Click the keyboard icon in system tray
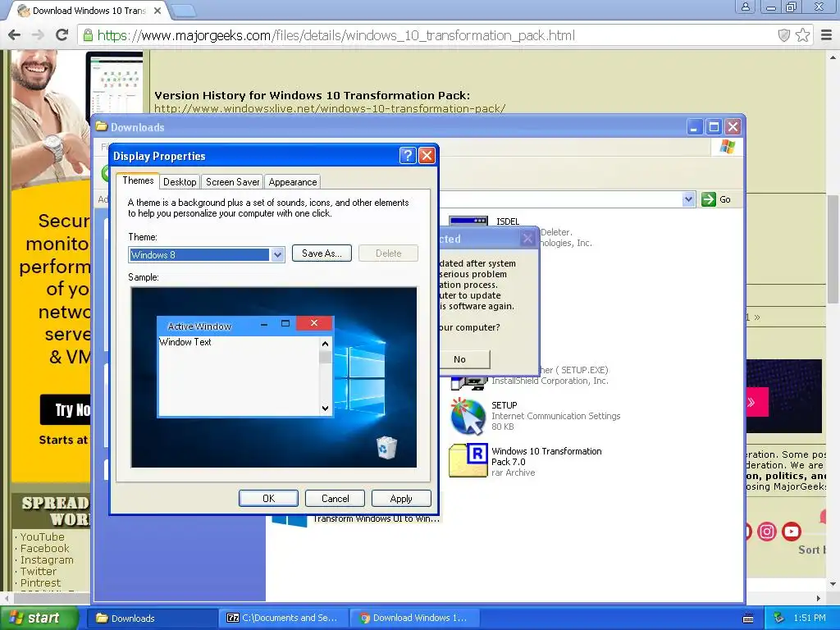This screenshot has width=840, height=630. click(748, 619)
